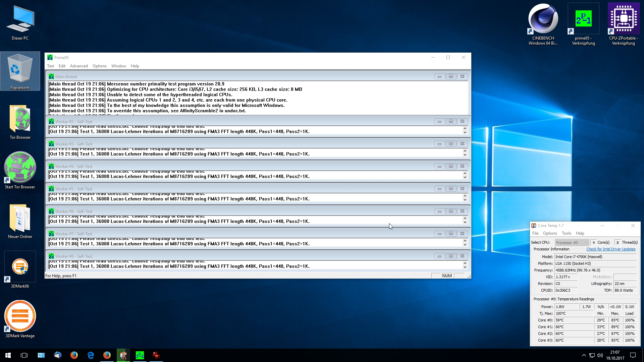
Task: Open the Advanced menu in Prime95
Action: click(79, 66)
